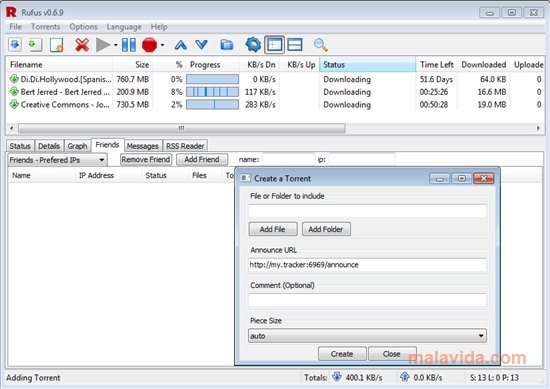Switch to the Graph tab

click(x=77, y=146)
